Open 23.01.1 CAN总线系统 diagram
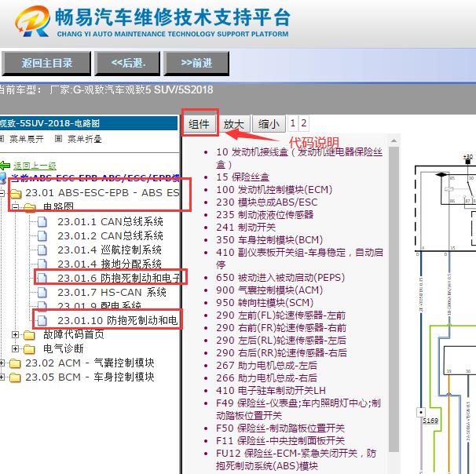 110,221
